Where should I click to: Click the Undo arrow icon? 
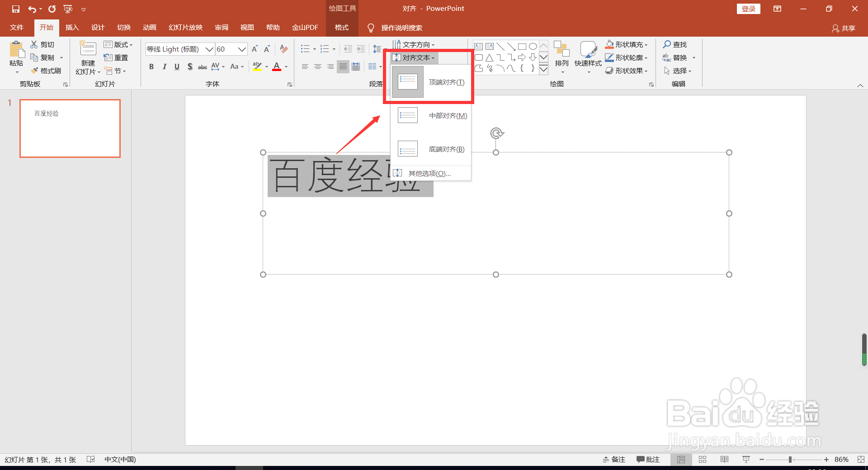coord(32,9)
